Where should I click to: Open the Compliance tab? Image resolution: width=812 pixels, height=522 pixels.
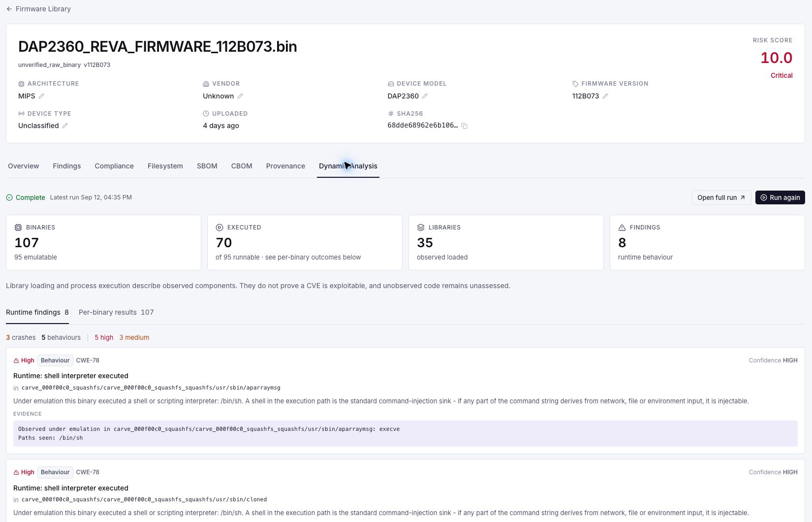click(x=114, y=166)
